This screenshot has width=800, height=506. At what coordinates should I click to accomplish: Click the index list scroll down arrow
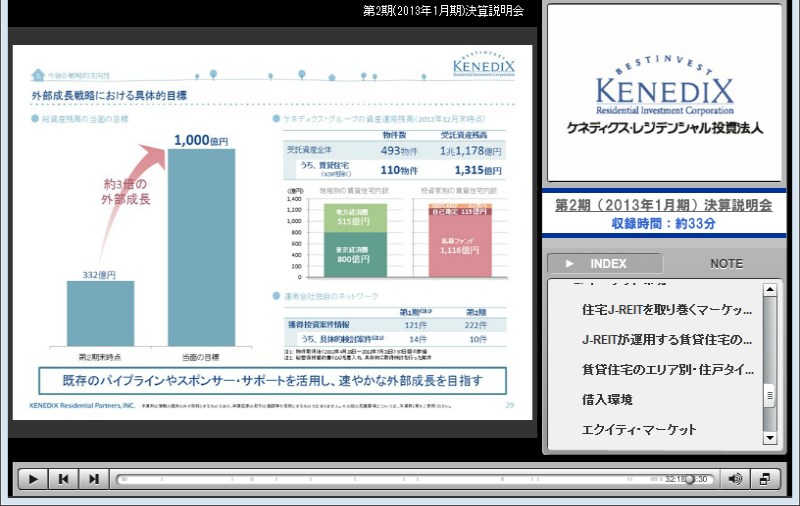point(769,438)
